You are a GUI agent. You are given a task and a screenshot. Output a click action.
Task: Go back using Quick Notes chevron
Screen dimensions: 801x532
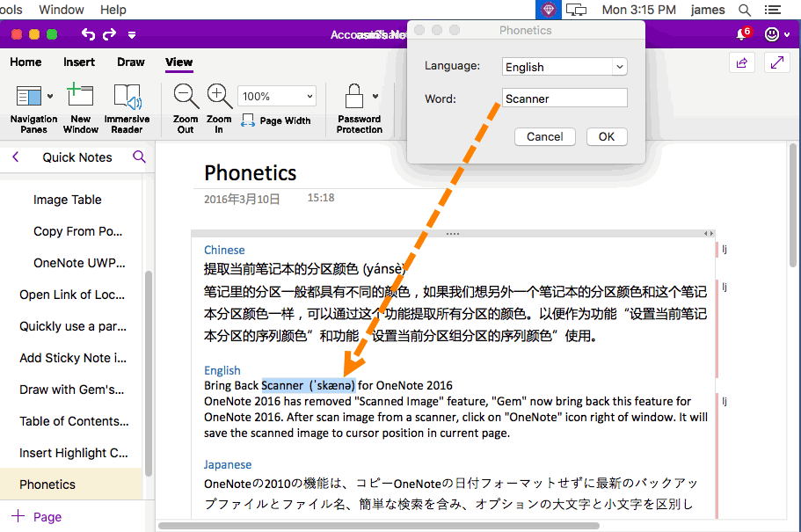click(15, 157)
